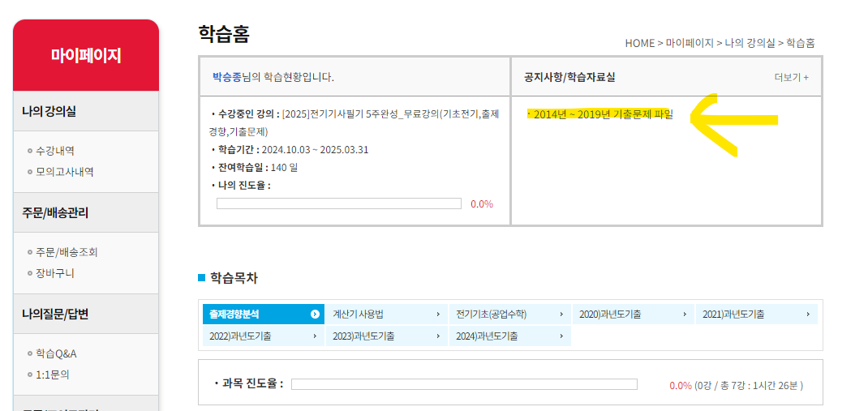The image size is (868, 411).
Task: Open the 2014년 ~ 2019년 기출문제 파일 notice
Action: coord(603,114)
